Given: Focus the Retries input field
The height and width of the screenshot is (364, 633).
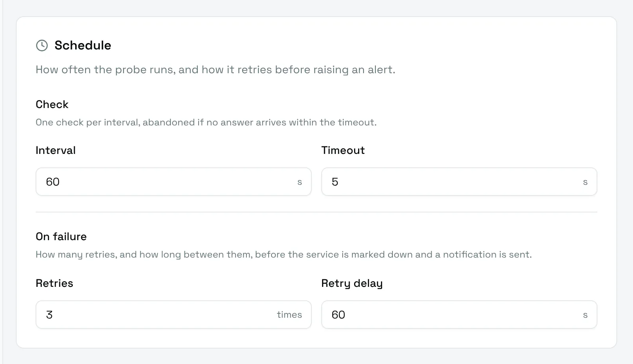Looking at the screenshot, I should click(174, 315).
